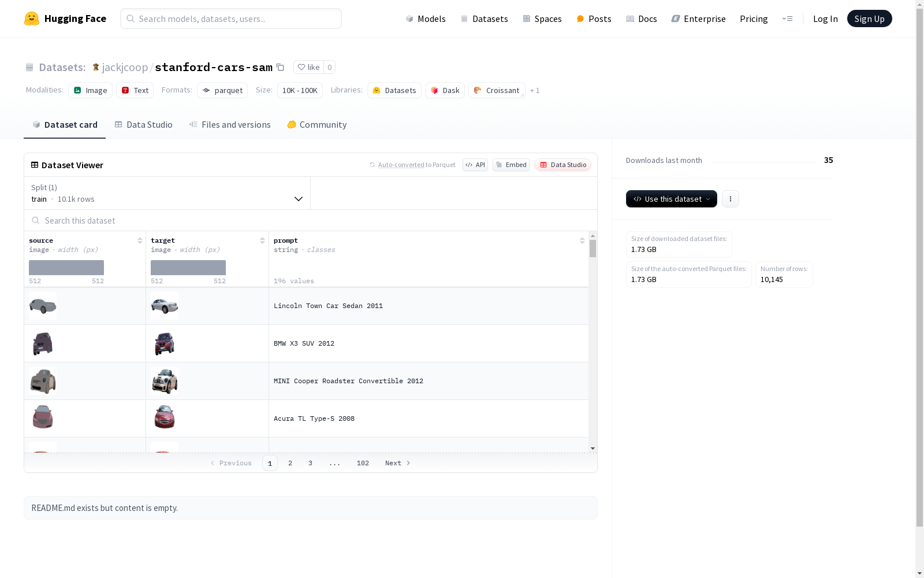Open BMW X3 target thumbnail
This screenshot has height=578, width=924.
[x=165, y=343]
